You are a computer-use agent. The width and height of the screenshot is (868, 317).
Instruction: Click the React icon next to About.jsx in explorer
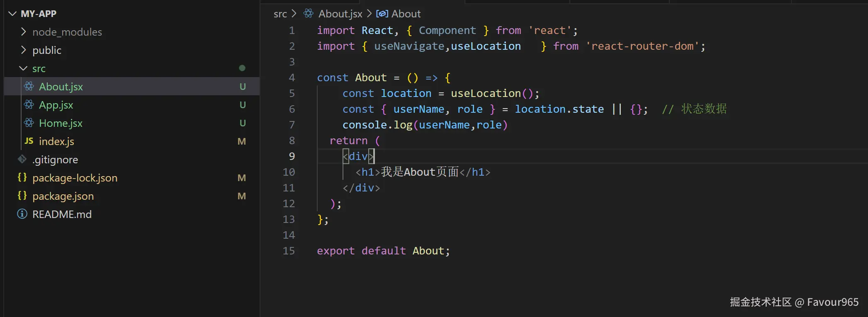[x=29, y=86]
